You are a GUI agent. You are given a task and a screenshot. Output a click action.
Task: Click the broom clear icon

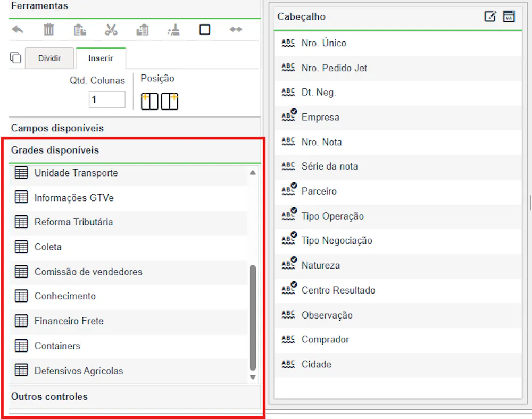tap(174, 30)
